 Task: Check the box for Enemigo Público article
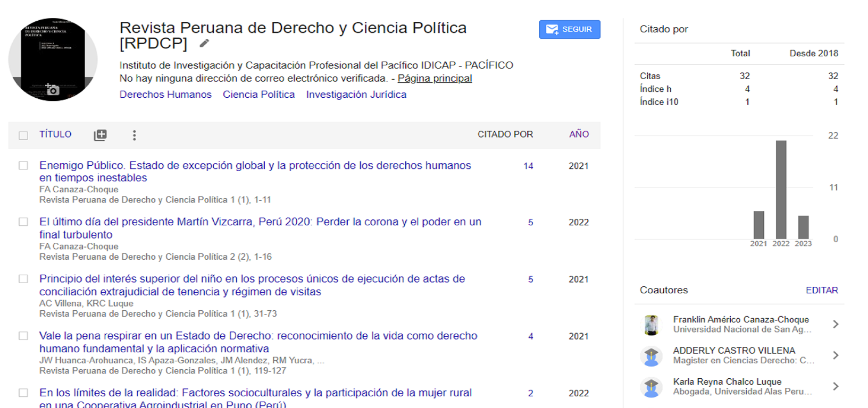click(23, 166)
